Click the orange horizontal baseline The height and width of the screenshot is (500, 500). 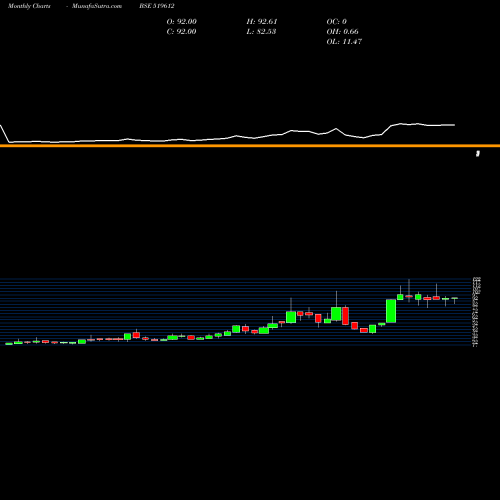coord(250,146)
